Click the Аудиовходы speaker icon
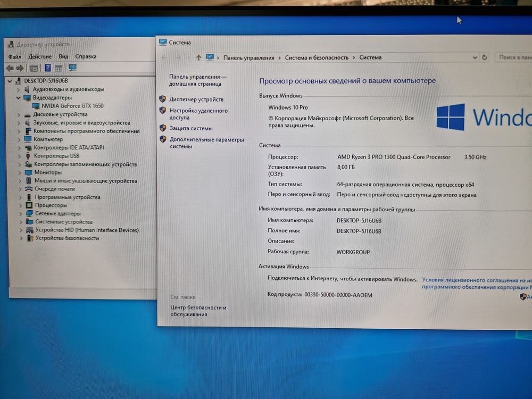 27,89
